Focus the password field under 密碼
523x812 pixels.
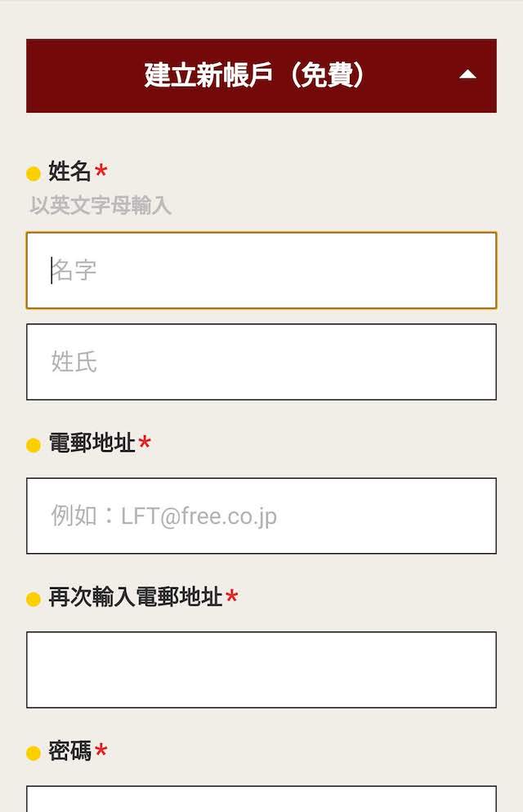click(261, 799)
